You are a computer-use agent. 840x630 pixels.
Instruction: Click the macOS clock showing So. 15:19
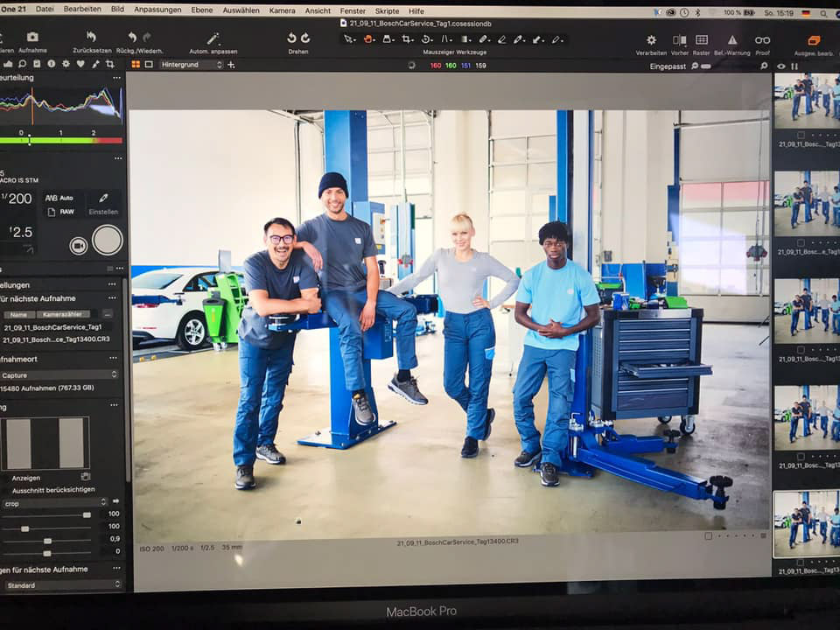click(779, 13)
